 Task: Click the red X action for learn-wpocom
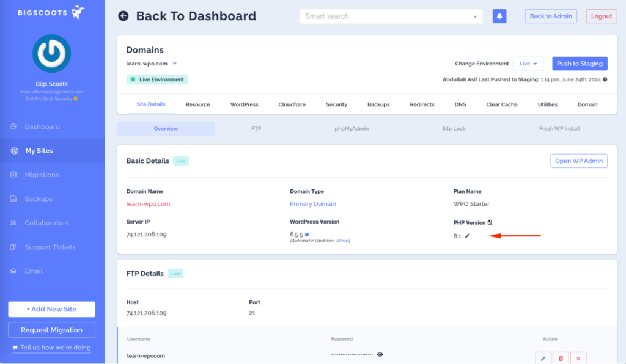point(578,358)
